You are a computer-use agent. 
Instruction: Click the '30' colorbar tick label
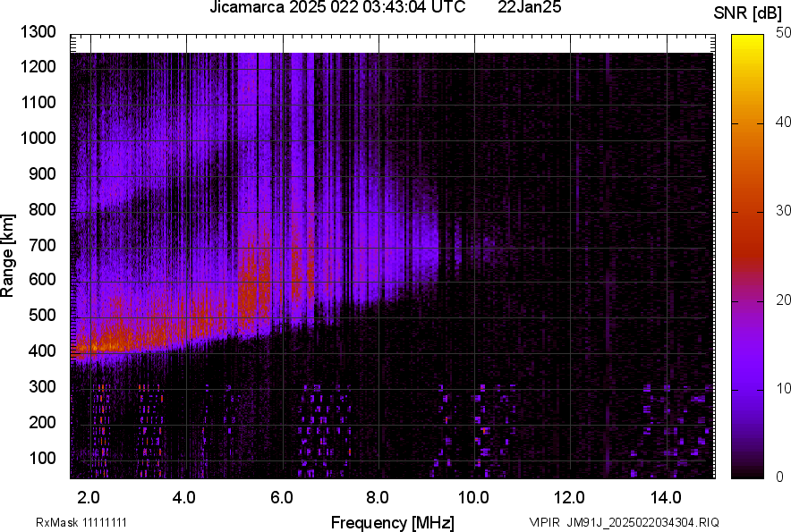click(x=783, y=211)
